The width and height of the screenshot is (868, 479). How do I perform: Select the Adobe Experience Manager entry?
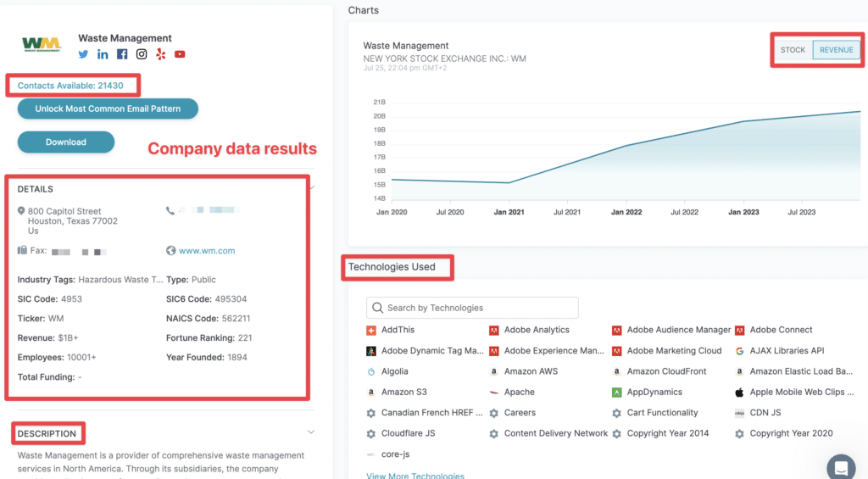554,351
